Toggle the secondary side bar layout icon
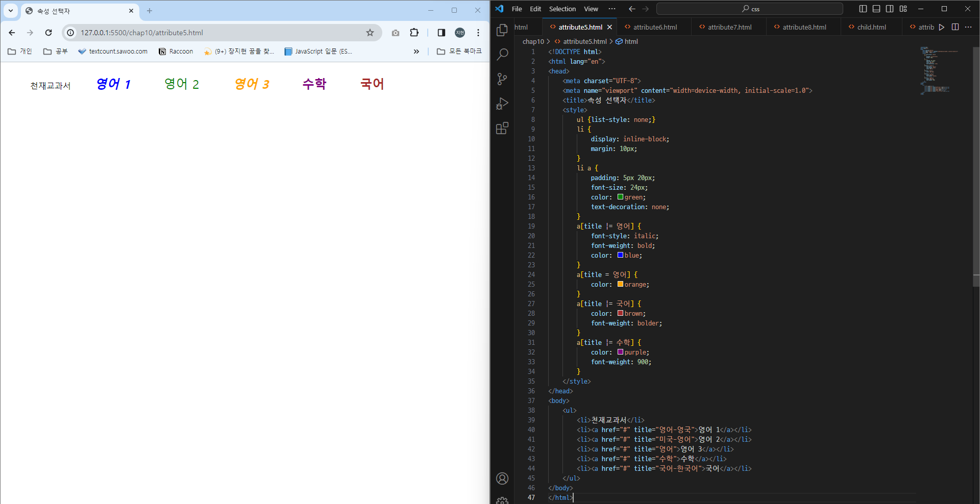Image resolution: width=980 pixels, height=504 pixels. tap(890, 9)
